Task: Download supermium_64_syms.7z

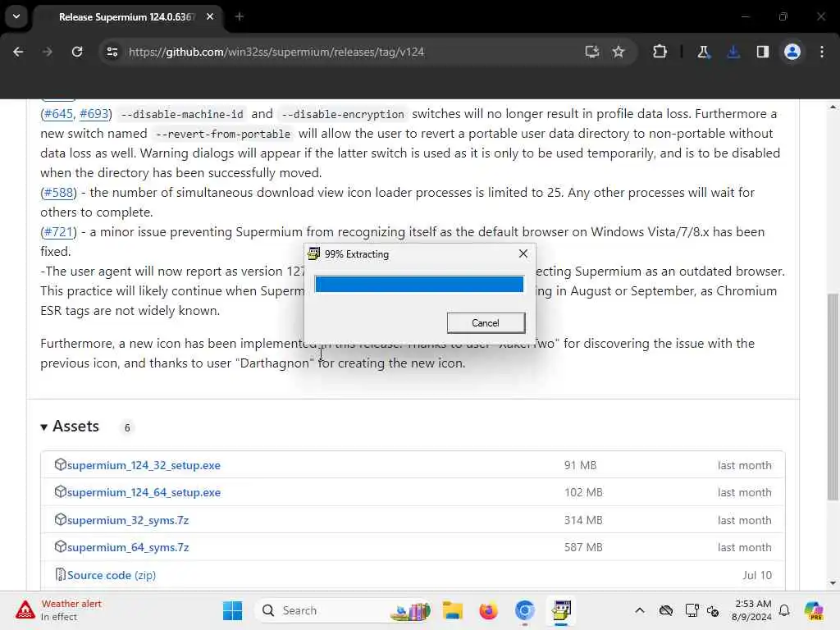Action: [128, 548]
